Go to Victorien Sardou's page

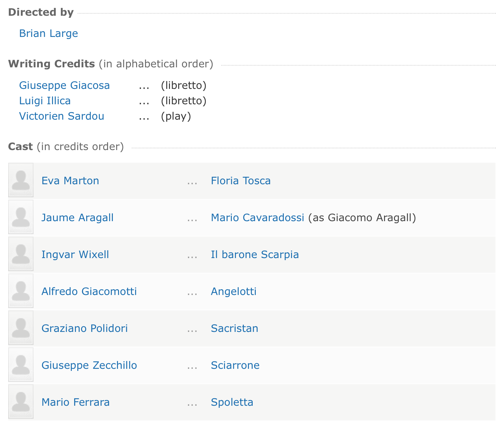pyautogui.click(x=62, y=116)
